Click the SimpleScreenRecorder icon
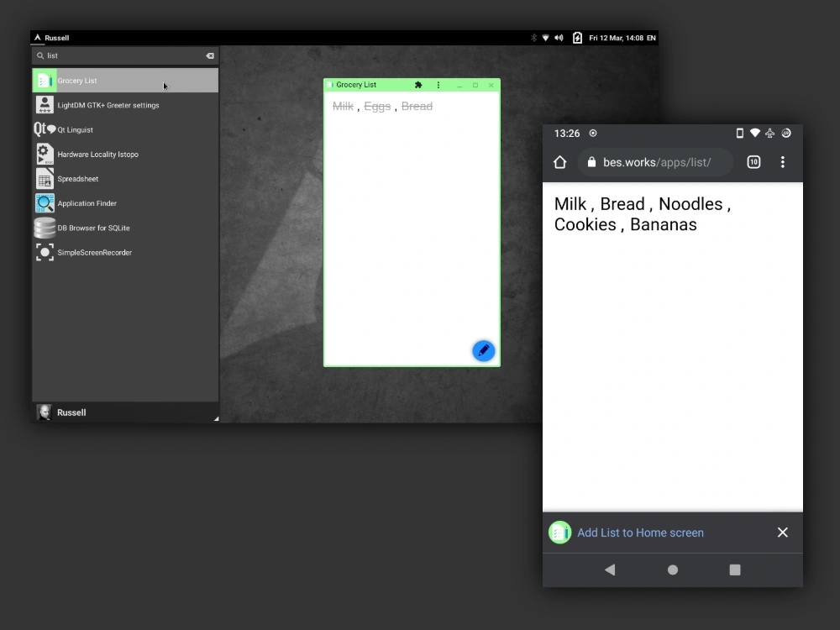 tap(45, 252)
